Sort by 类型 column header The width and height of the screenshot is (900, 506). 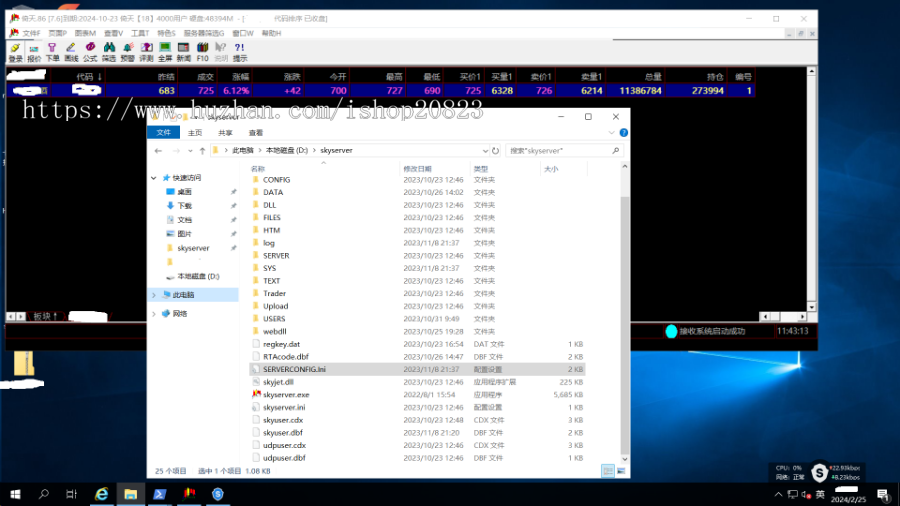[x=481, y=169]
